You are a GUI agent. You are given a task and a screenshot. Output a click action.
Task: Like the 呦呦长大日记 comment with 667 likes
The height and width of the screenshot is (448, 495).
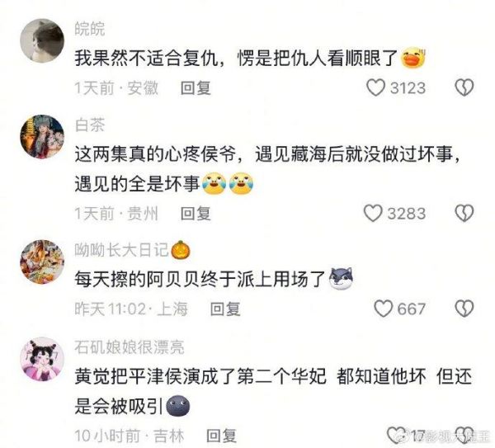click(383, 309)
